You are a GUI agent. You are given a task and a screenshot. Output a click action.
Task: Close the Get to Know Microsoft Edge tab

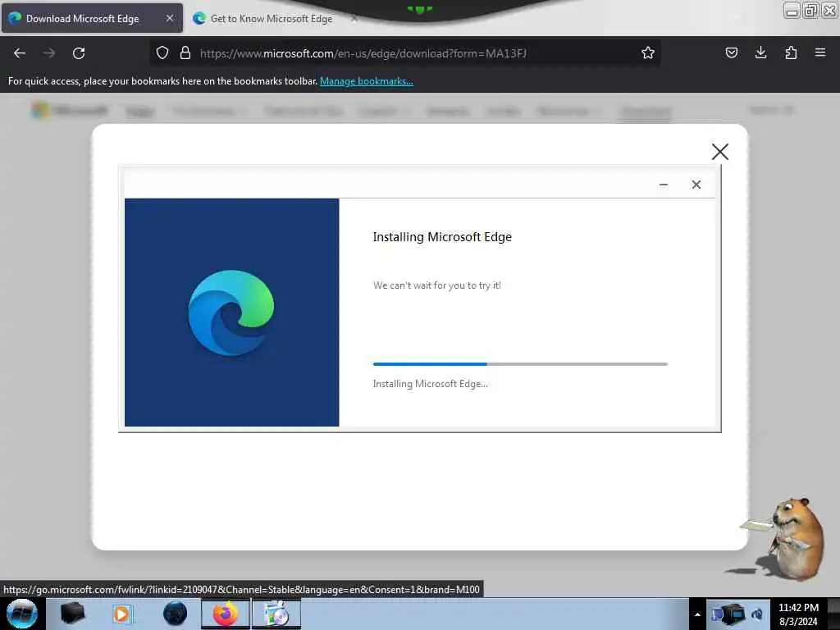(354, 18)
